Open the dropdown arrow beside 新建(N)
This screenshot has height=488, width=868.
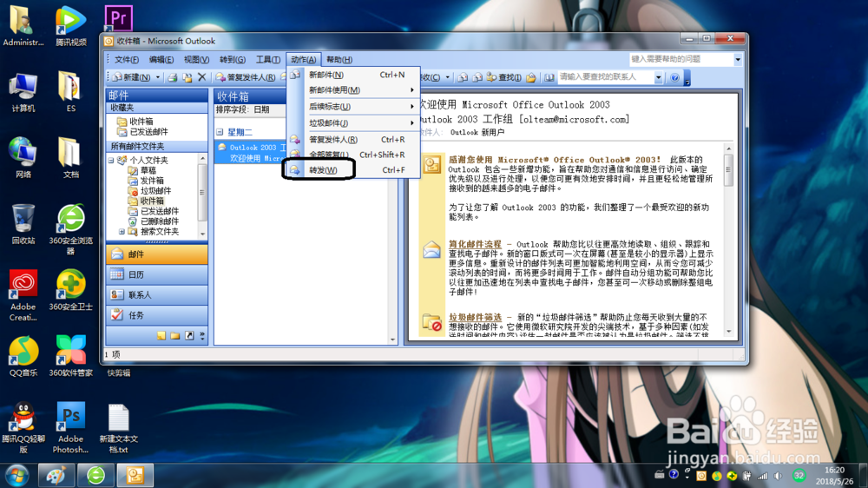(x=158, y=77)
